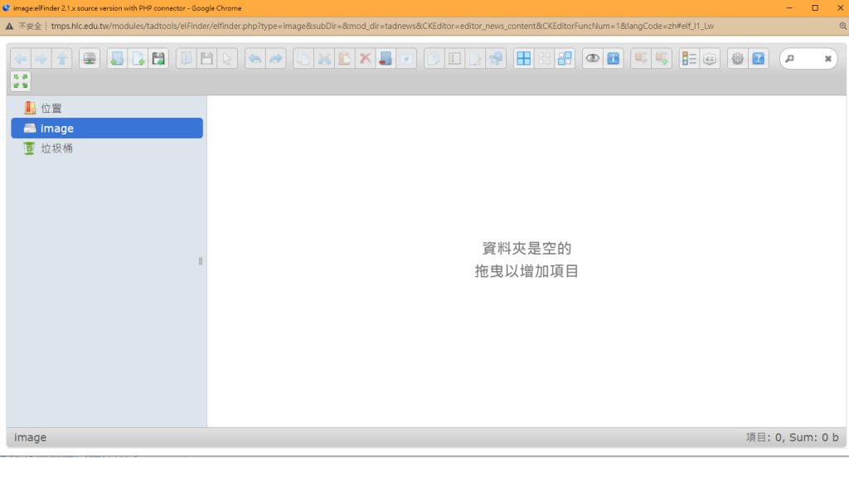Open the 垃圾桶 trash folder

[107, 148]
